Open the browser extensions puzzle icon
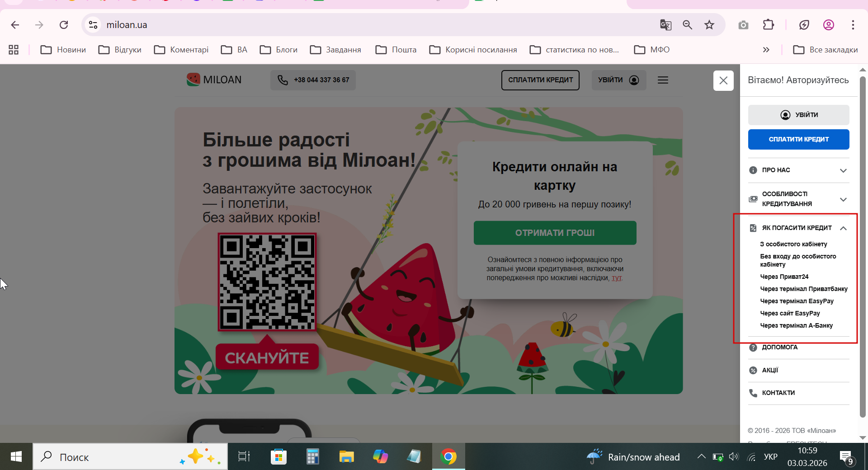Screen dimensions: 868x470 click(x=769, y=25)
